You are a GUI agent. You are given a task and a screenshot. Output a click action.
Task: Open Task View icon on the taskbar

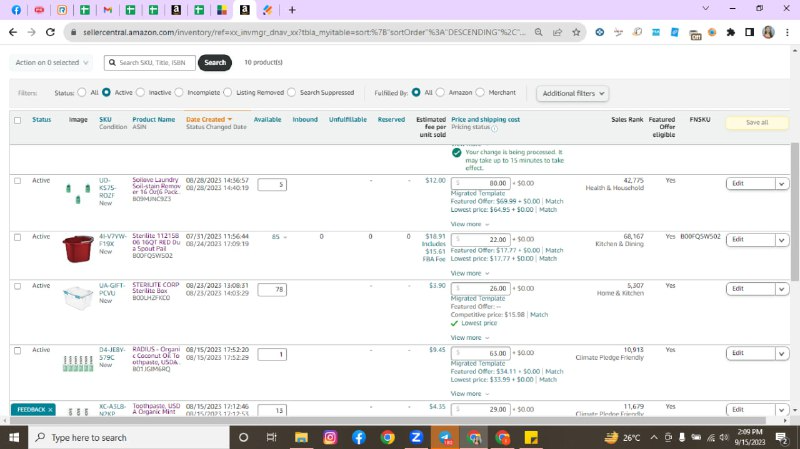click(271, 437)
